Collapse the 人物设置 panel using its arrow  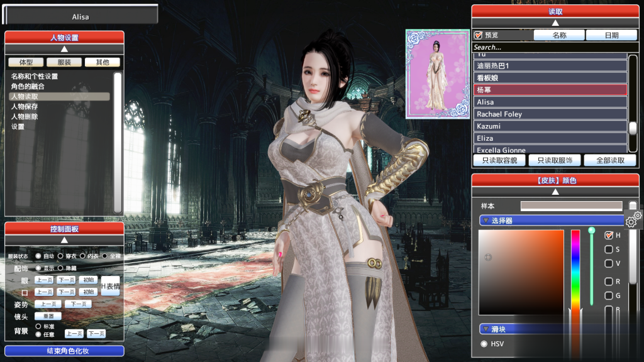pyautogui.click(x=64, y=49)
